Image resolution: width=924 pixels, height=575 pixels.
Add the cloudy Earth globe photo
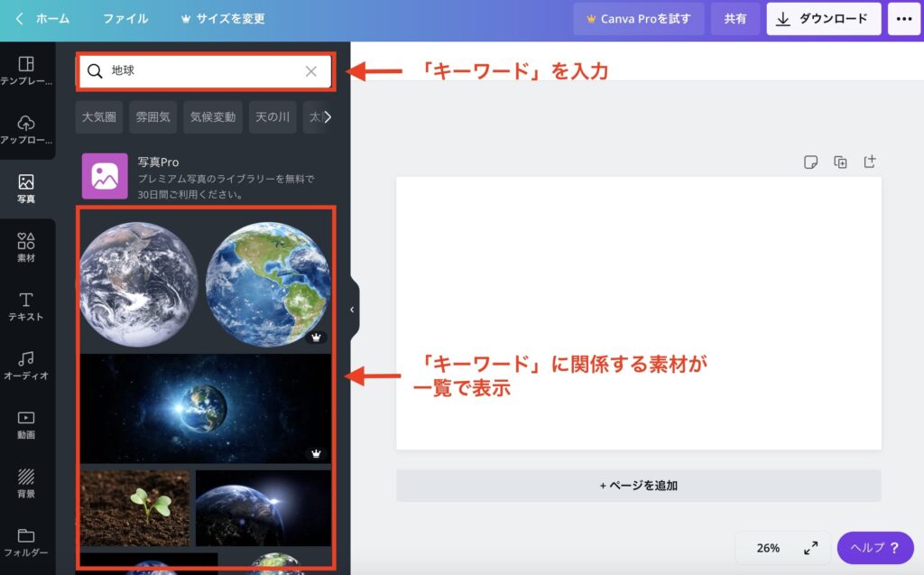pyautogui.click(x=138, y=284)
